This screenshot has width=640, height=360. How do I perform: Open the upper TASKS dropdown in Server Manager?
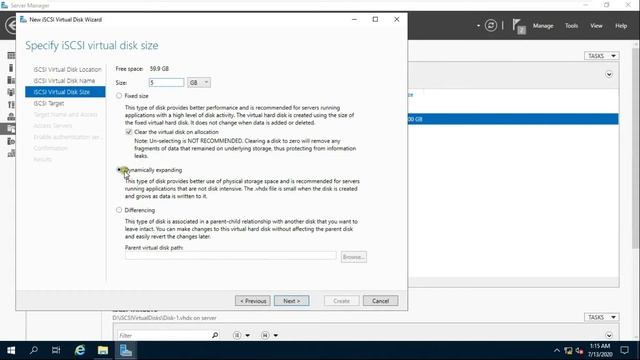pyautogui.click(x=601, y=56)
